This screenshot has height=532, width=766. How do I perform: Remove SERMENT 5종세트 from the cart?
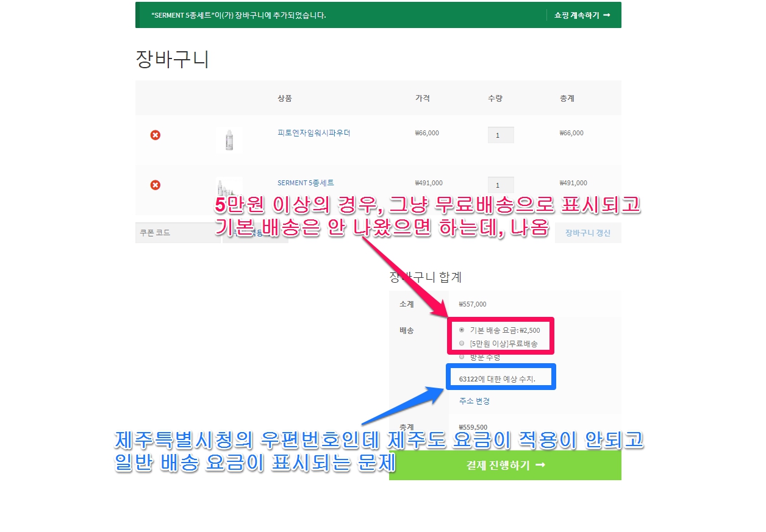pyautogui.click(x=156, y=185)
